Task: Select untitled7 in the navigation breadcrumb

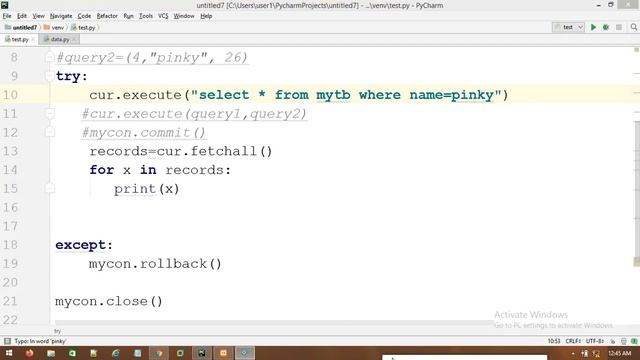Action: [21, 28]
